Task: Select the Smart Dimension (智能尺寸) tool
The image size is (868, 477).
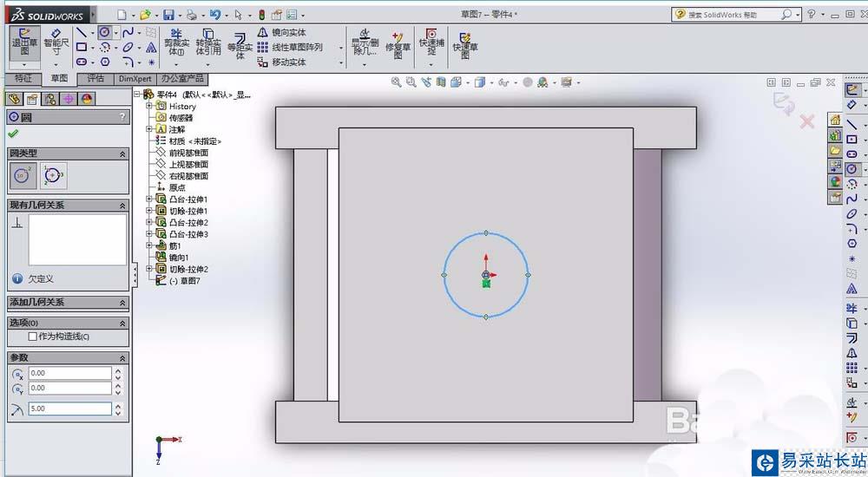Action: tap(56, 42)
